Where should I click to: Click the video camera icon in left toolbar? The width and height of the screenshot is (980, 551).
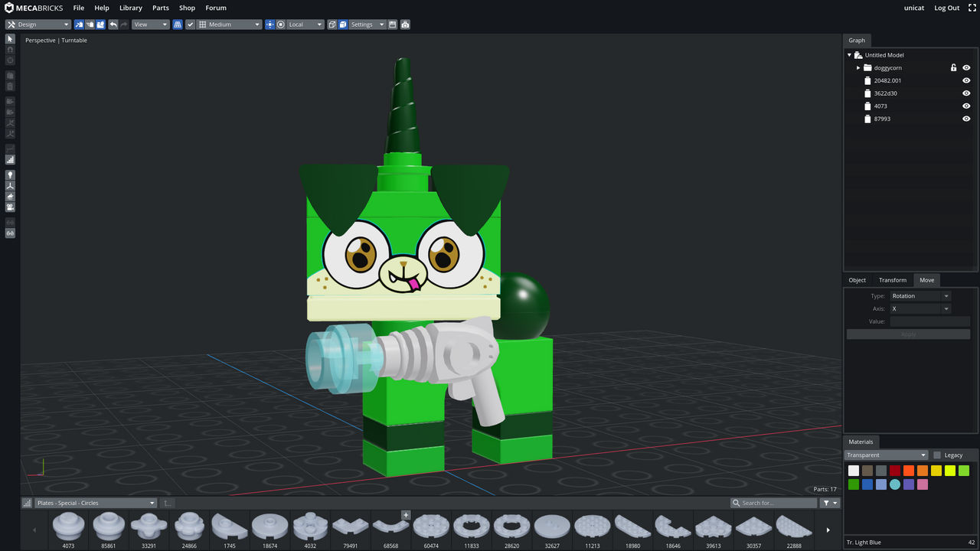(x=10, y=207)
